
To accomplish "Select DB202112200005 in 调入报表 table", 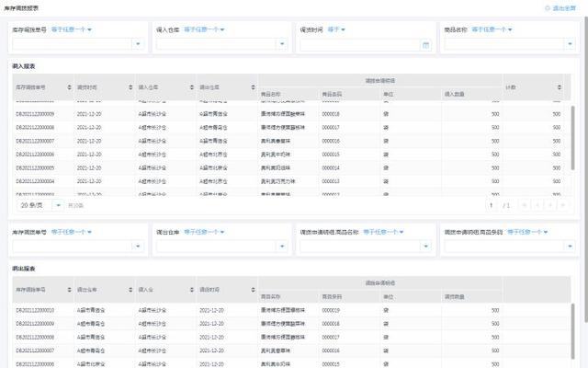I will (x=35, y=167).
